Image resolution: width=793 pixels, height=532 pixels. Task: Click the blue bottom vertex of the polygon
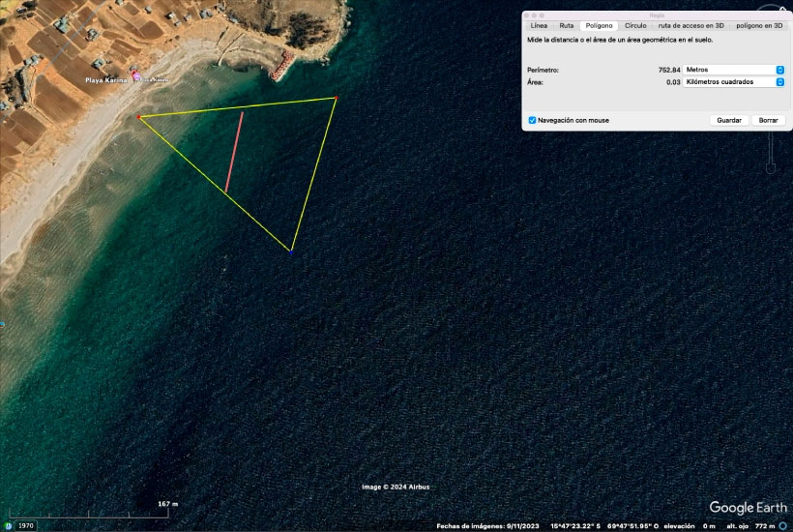coord(291,251)
